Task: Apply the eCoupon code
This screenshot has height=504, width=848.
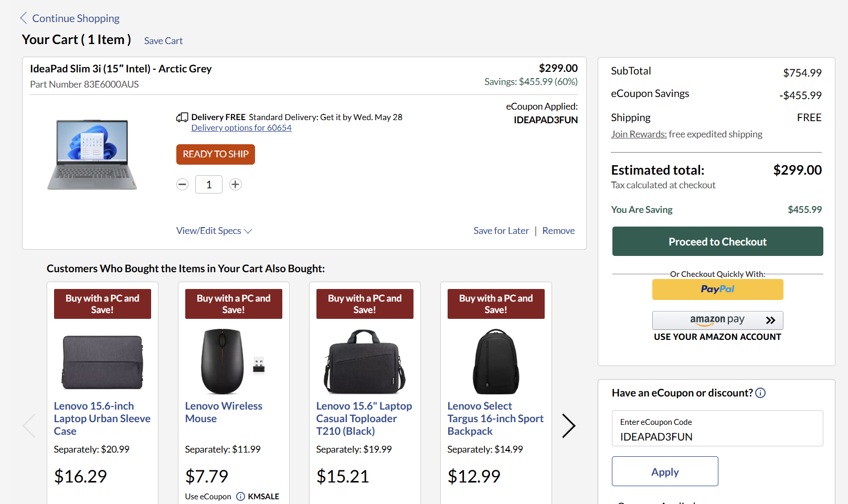Action: pyautogui.click(x=665, y=471)
